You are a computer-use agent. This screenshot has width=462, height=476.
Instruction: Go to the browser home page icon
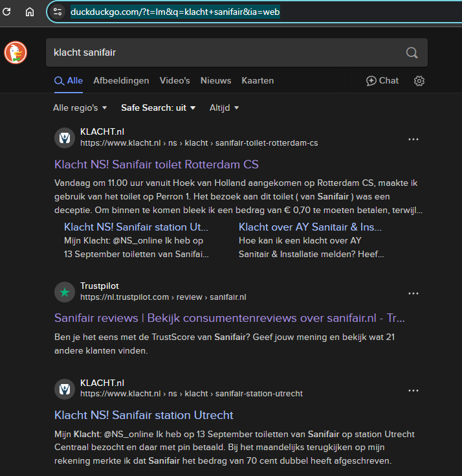tap(30, 12)
